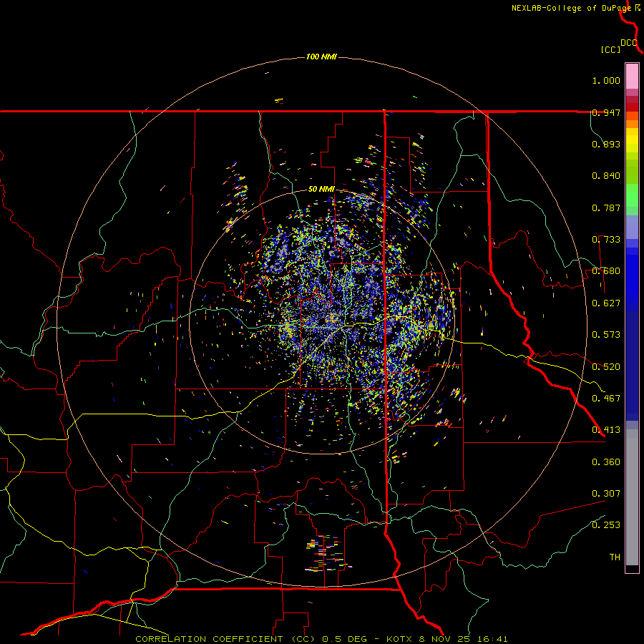Click the 0.253 color scale value
This screenshot has height=644, width=644.
[606, 525]
